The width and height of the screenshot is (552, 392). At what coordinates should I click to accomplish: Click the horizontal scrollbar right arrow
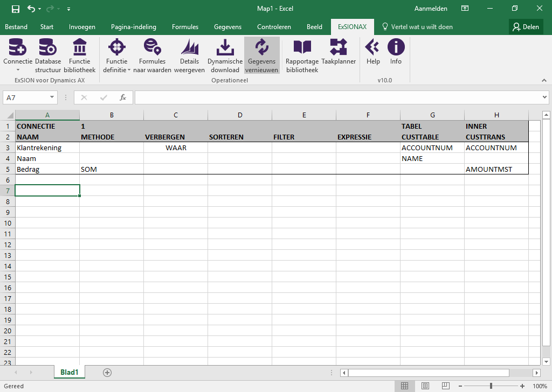(537, 373)
